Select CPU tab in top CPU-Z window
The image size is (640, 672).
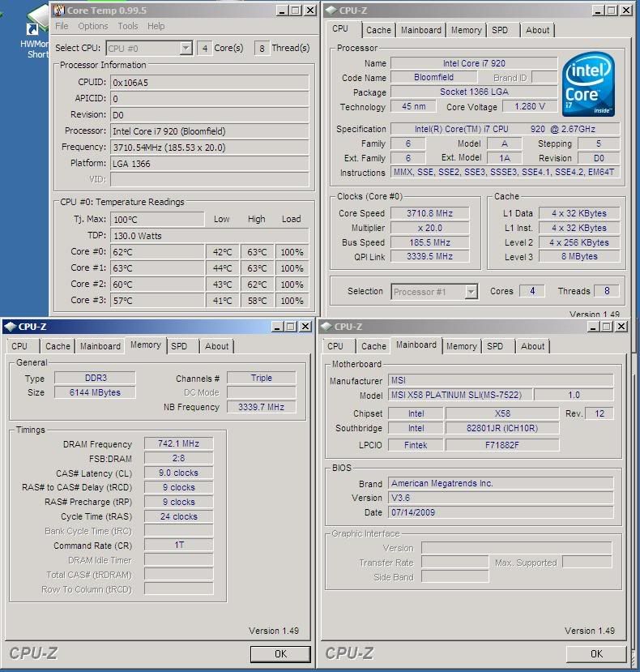tap(340, 28)
